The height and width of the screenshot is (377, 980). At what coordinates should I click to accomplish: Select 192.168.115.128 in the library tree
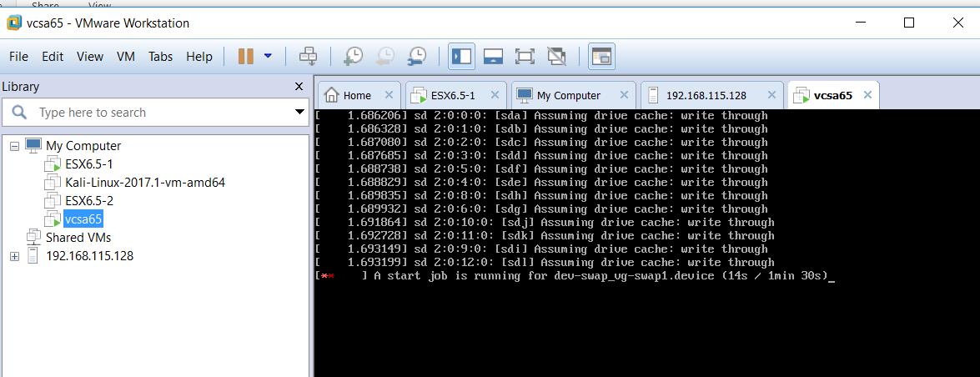point(89,256)
